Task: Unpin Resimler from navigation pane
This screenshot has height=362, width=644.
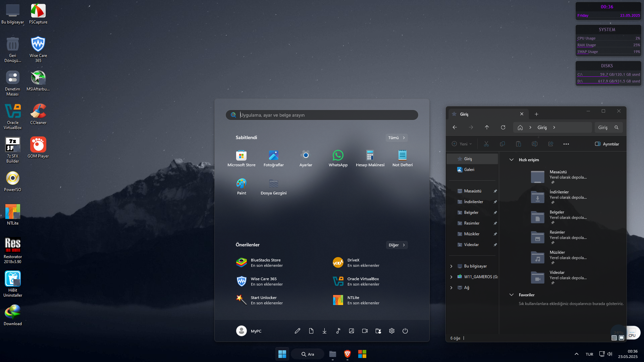Action: tap(495, 223)
